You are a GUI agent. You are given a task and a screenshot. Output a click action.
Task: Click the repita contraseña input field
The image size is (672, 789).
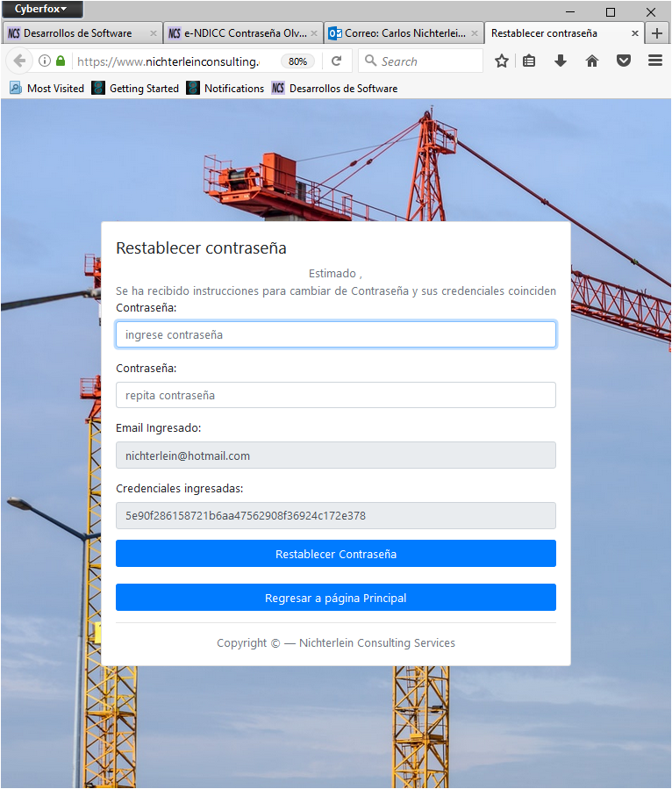[335, 395]
